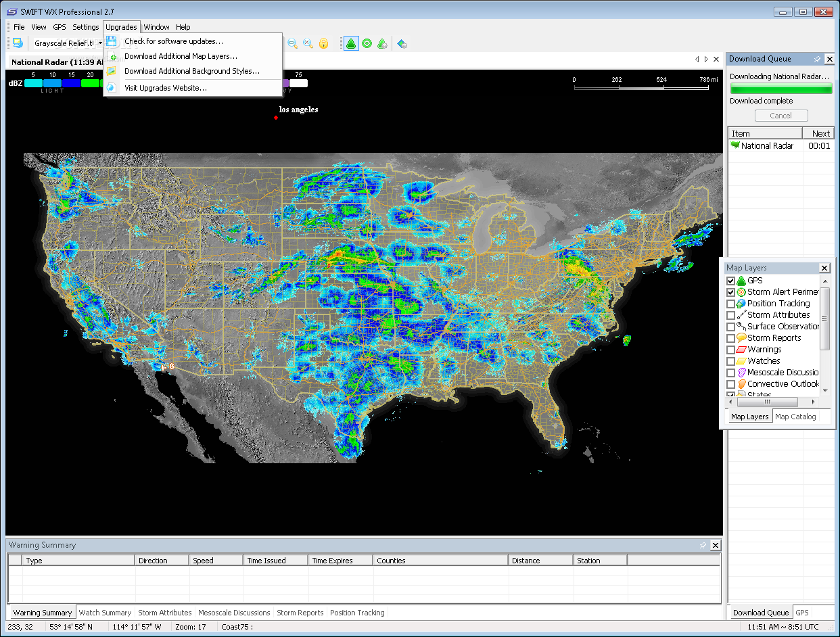The width and height of the screenshot is (840, 637).
Task: Switch to the Map Catalog tab
Action: pos(795,417)
